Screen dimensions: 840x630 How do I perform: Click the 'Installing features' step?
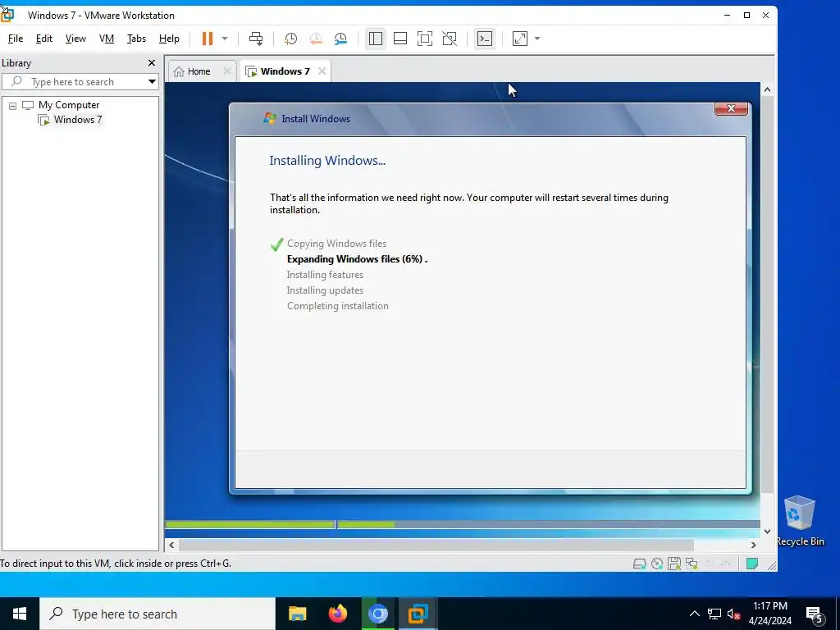(x=325, y=275)
